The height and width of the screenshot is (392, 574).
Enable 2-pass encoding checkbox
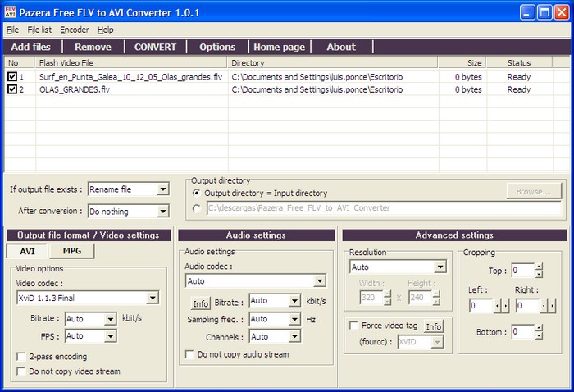[21, 357]
